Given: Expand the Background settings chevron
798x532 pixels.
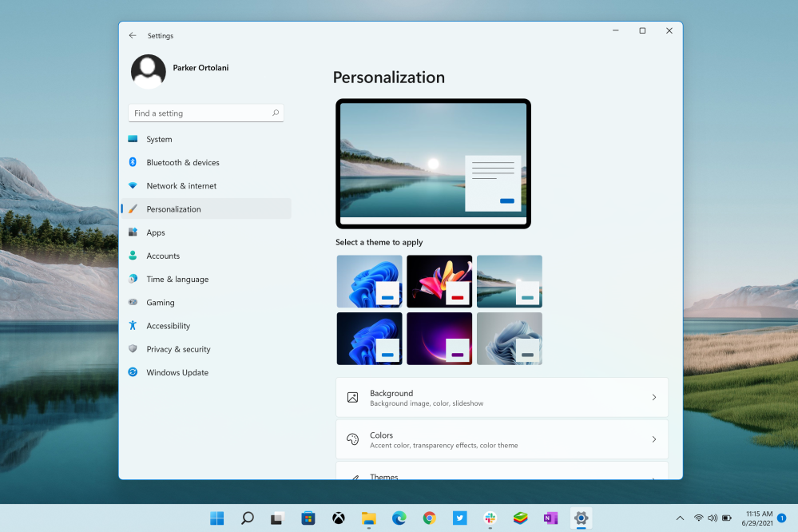Looking at the screenshot, I should (653, 398).
